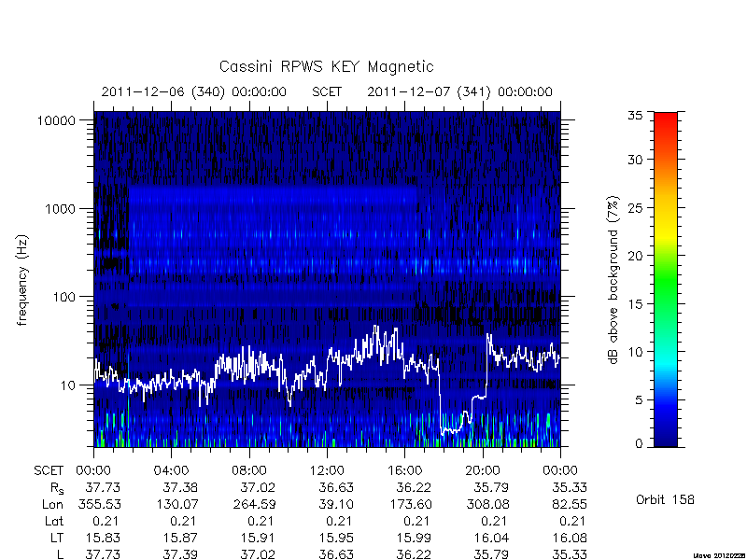Click the Cassini RPWS KEY Magnetic title

click(326, 66)
